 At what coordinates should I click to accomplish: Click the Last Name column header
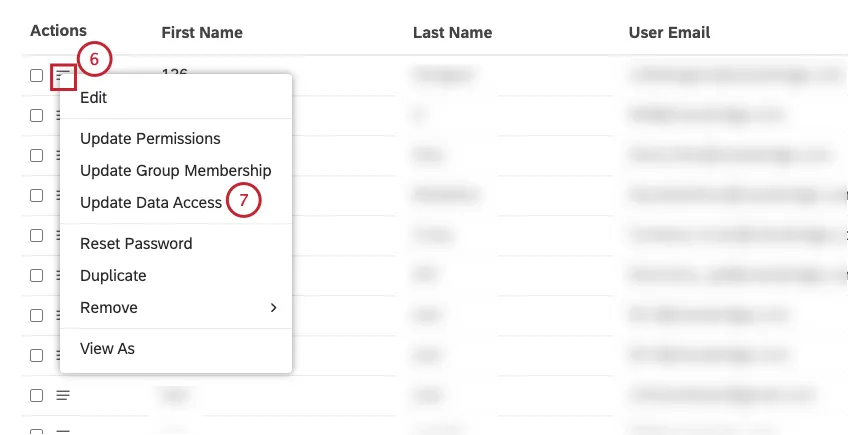452,33
